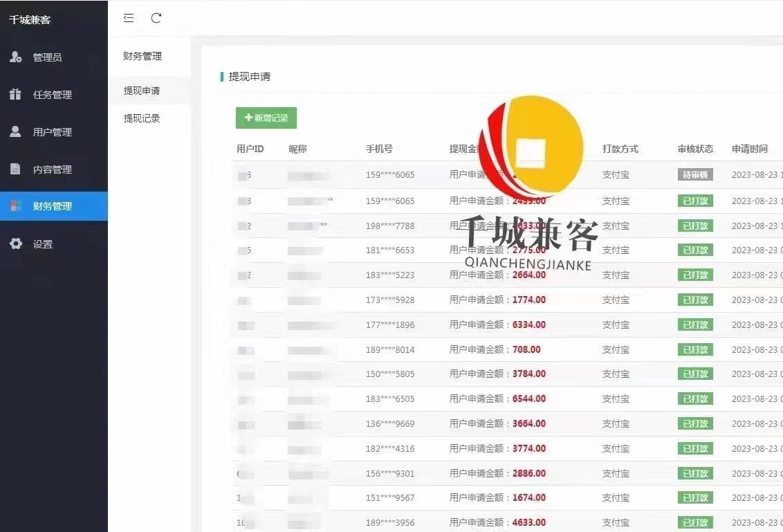Click 支付宝 in the 156****9301 row

click(616, 473)
